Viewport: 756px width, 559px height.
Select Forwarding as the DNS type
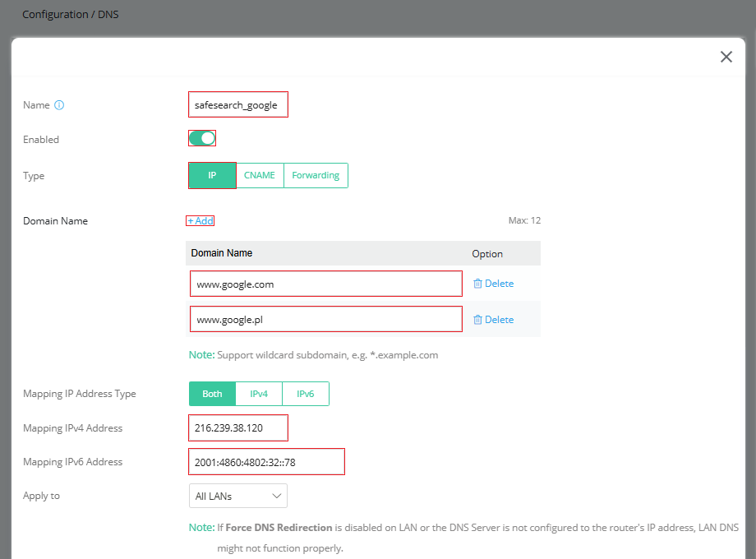(316, 176)
